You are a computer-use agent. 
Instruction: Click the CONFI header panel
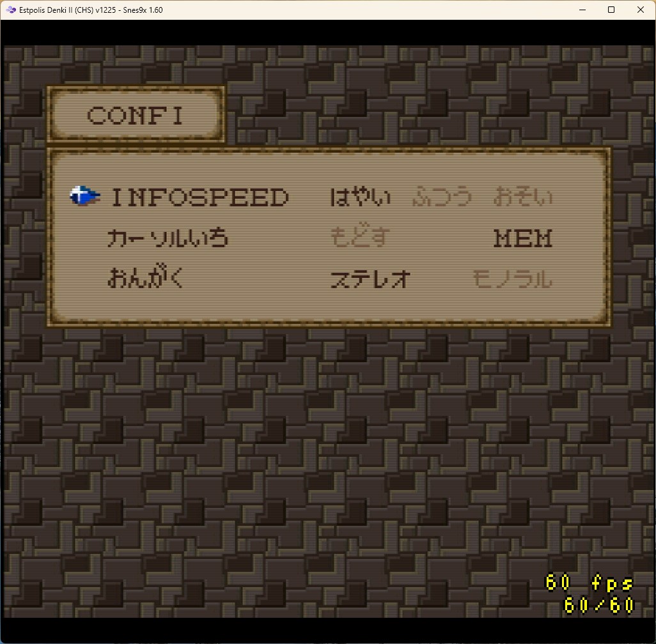click(136, 114)
